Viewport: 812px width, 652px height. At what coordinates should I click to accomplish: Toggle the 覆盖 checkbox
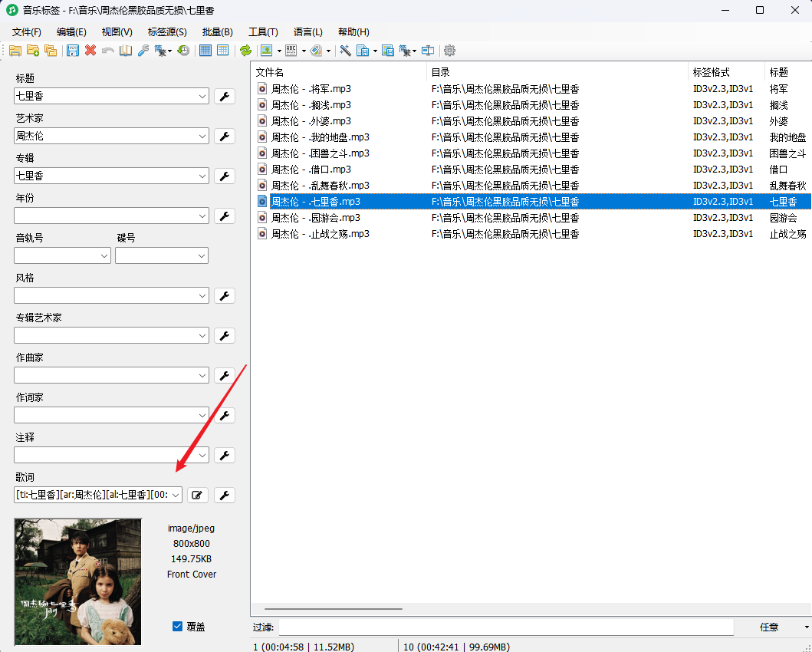177,627
